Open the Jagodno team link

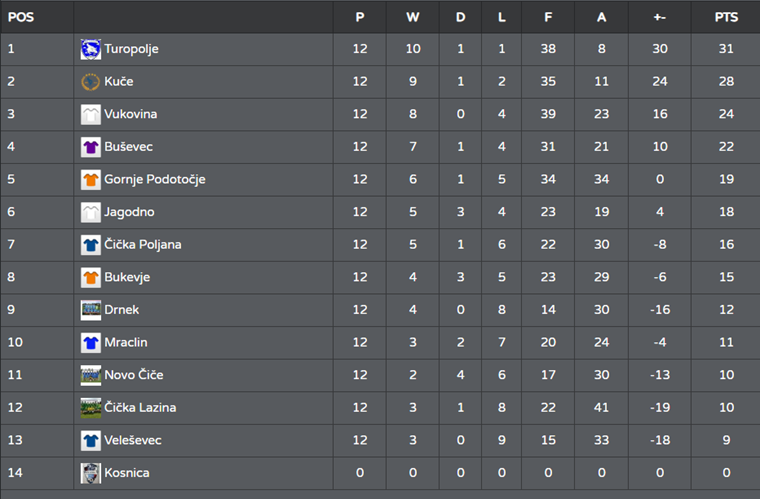pyautogui.click(x=129, y=212)
